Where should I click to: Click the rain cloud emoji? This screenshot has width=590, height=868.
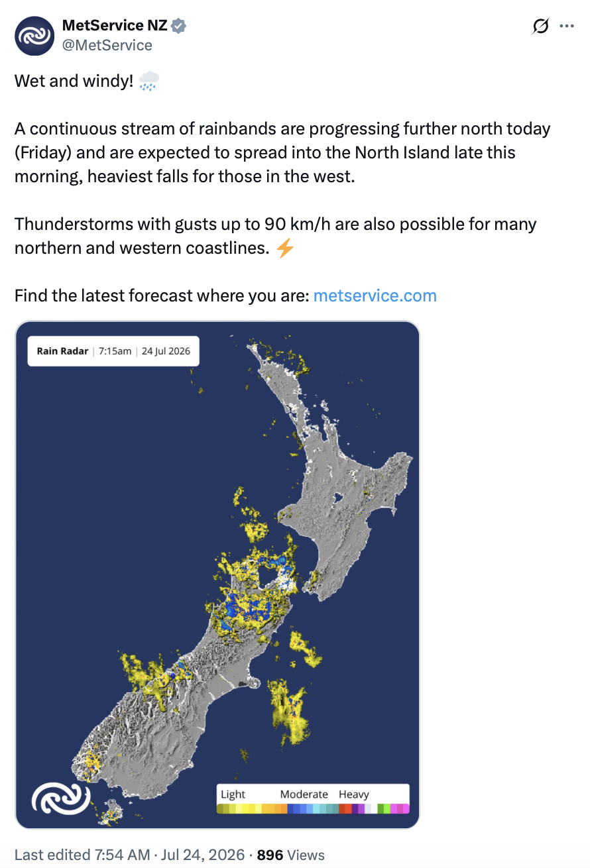149,81
